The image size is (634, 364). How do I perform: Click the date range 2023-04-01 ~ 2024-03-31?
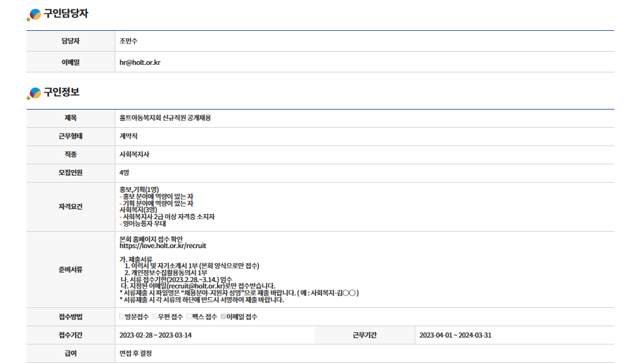(x=455, y=335)
